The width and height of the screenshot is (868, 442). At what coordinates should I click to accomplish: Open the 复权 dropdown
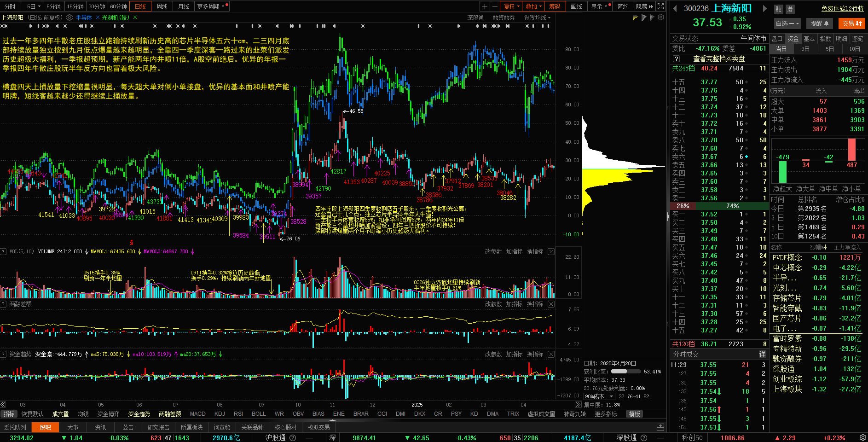click(512, 6)
